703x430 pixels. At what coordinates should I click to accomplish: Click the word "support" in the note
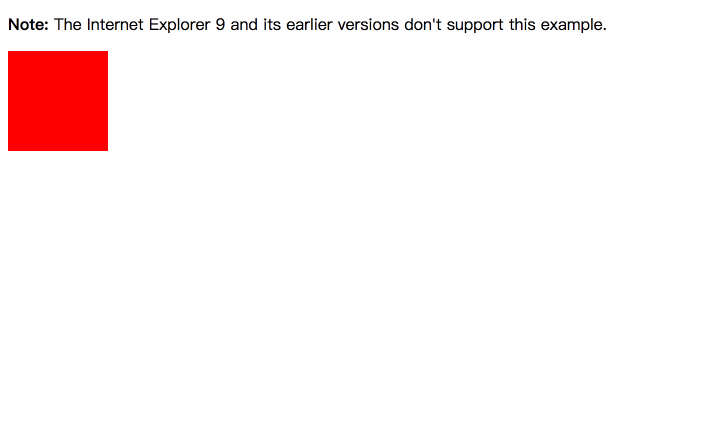coord(475,25)
